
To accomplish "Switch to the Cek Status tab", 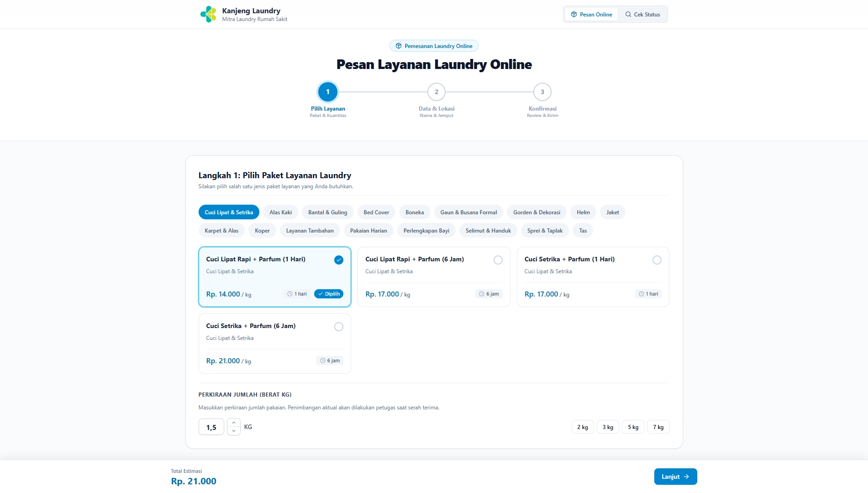I will point(643,14).
